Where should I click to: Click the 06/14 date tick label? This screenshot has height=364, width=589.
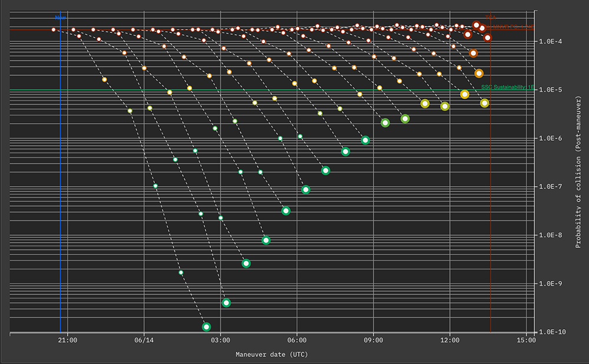pos(144,340)
